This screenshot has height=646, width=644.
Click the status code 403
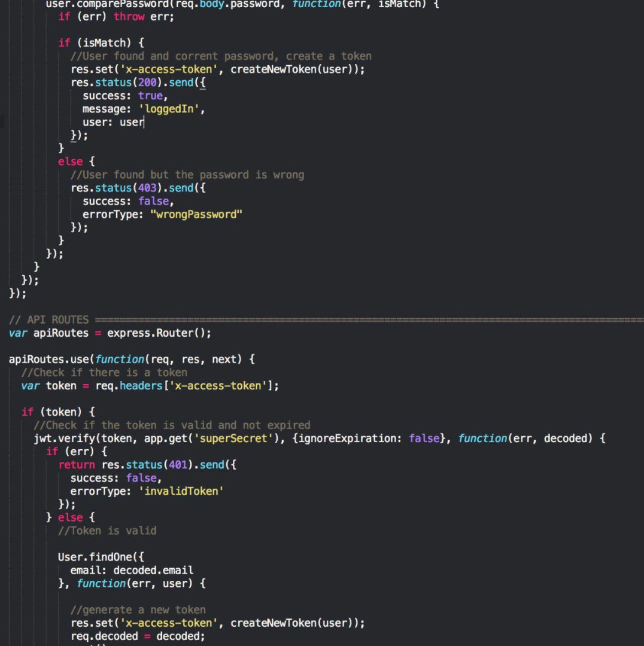147,188
